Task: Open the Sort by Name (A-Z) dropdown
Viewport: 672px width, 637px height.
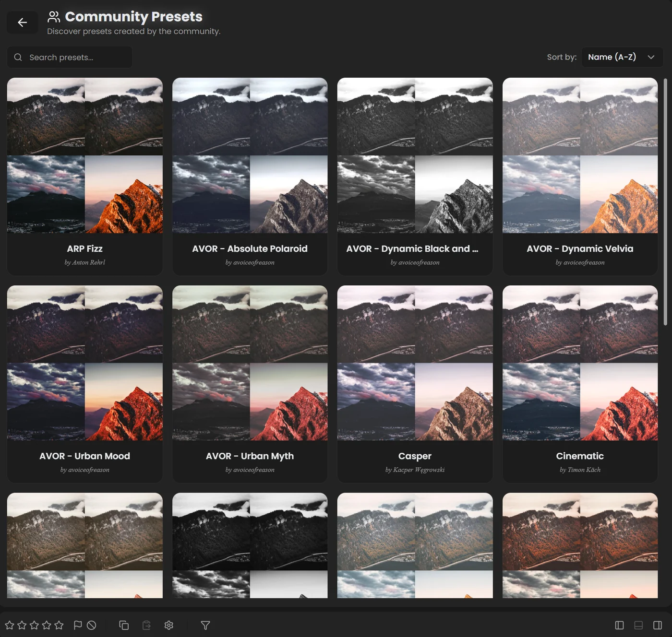Action: [622, 57]
